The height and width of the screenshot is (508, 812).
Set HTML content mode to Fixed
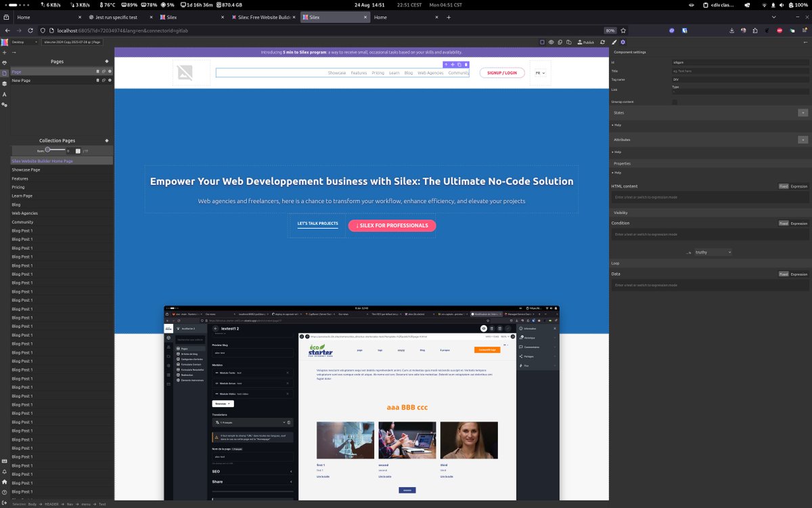coord(784,186)
